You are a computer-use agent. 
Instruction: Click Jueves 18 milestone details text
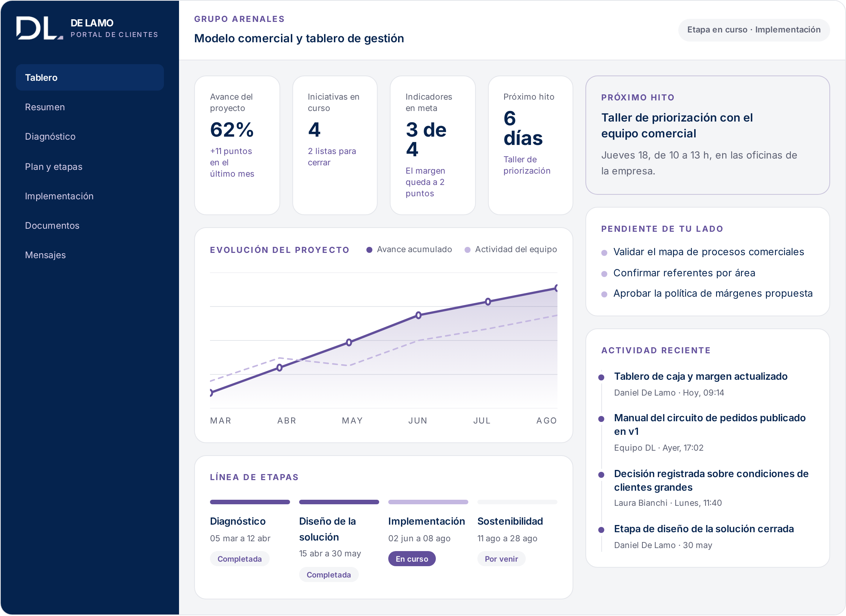coord(699,163)
